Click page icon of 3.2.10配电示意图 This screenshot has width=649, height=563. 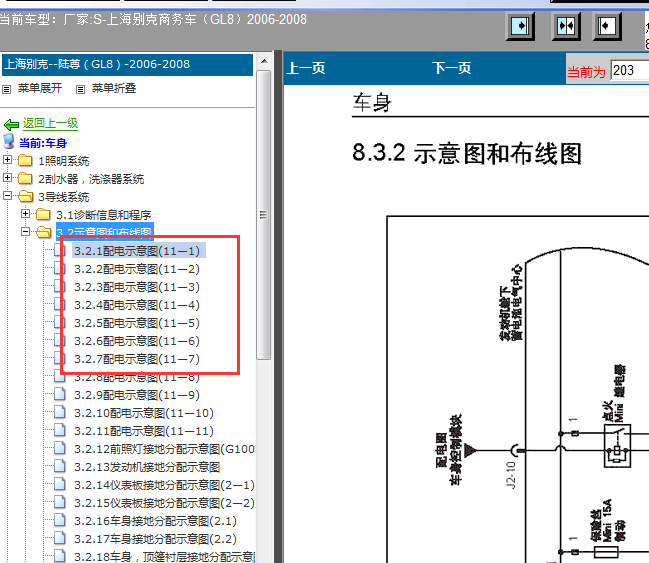[x=60, y=412]
